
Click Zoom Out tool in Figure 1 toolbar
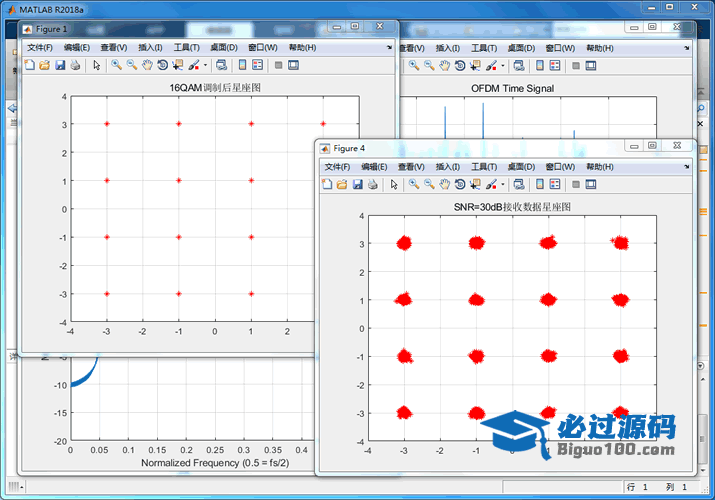click(131, 65)
